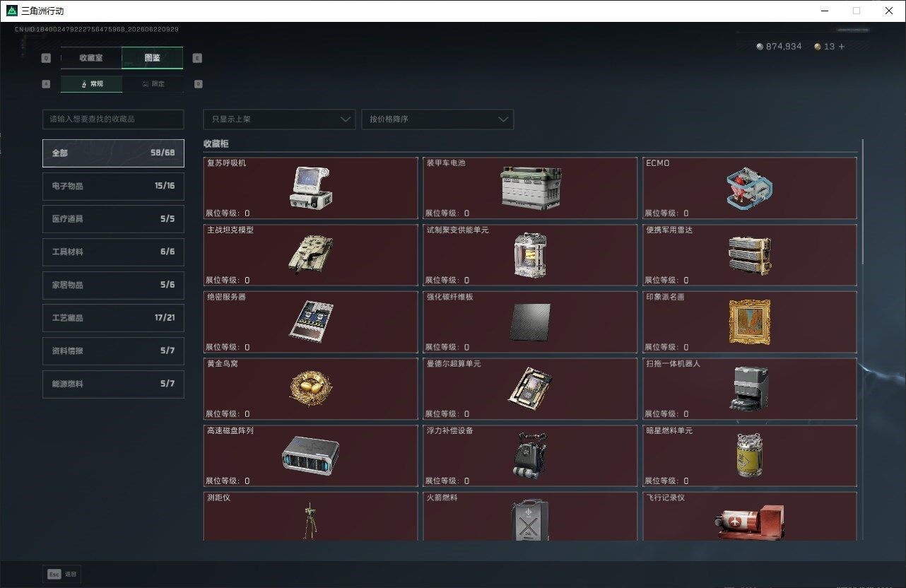Select the 绝密服务器 server icon

click(x=311, y=322)
